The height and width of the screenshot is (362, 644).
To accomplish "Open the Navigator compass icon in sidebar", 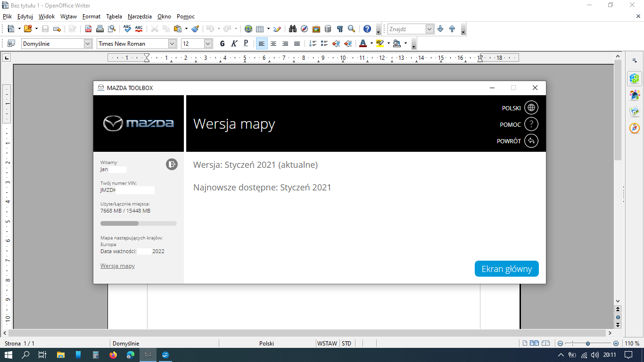I will (x=635, y=128).
